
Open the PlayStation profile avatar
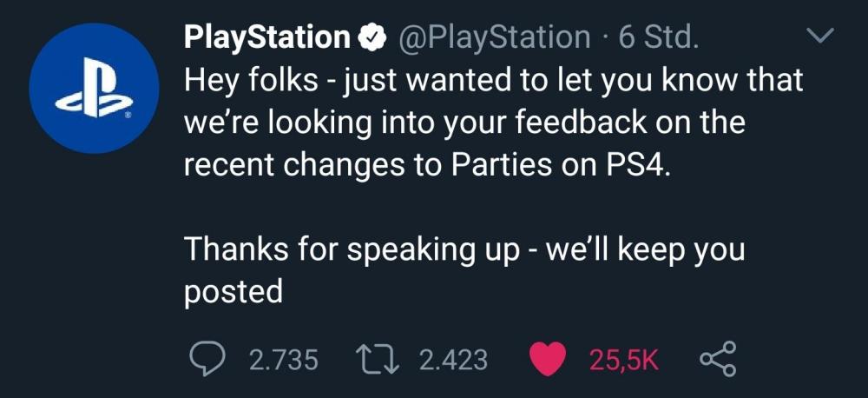(x=94, y=88)
